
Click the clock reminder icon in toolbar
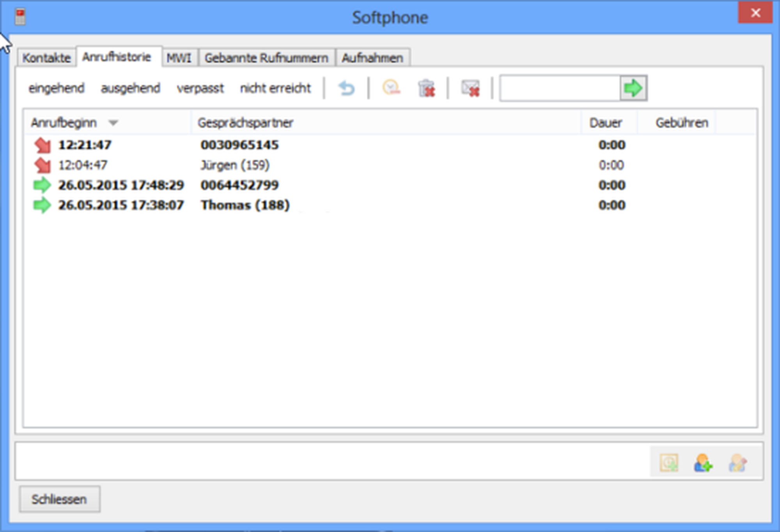pyautogui.click(x=391, y=88)
